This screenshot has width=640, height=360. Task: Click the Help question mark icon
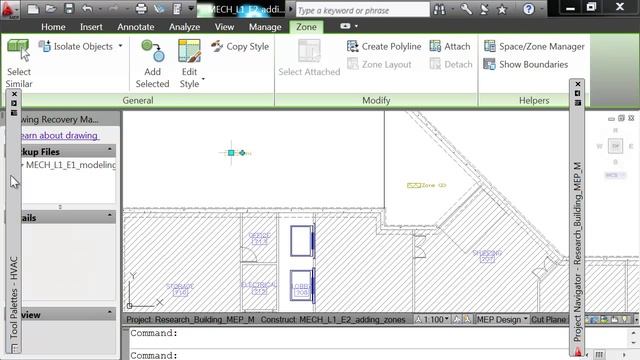(x=529, y=9)
